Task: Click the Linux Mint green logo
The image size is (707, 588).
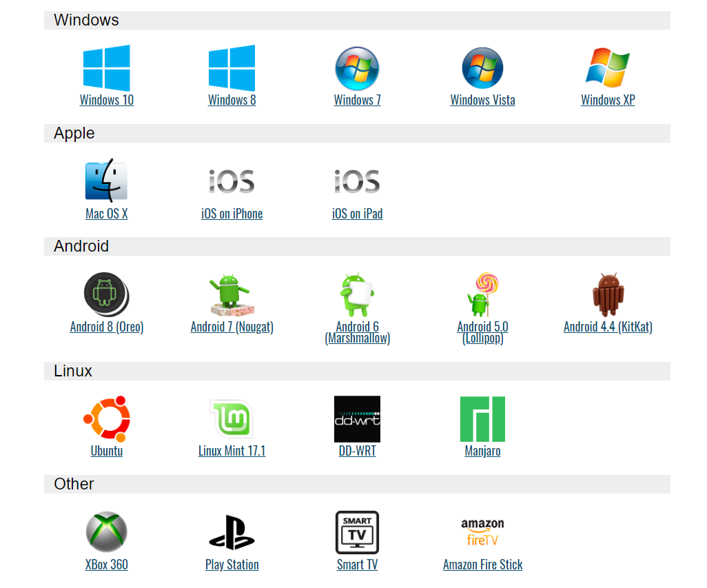Action: 232,419
